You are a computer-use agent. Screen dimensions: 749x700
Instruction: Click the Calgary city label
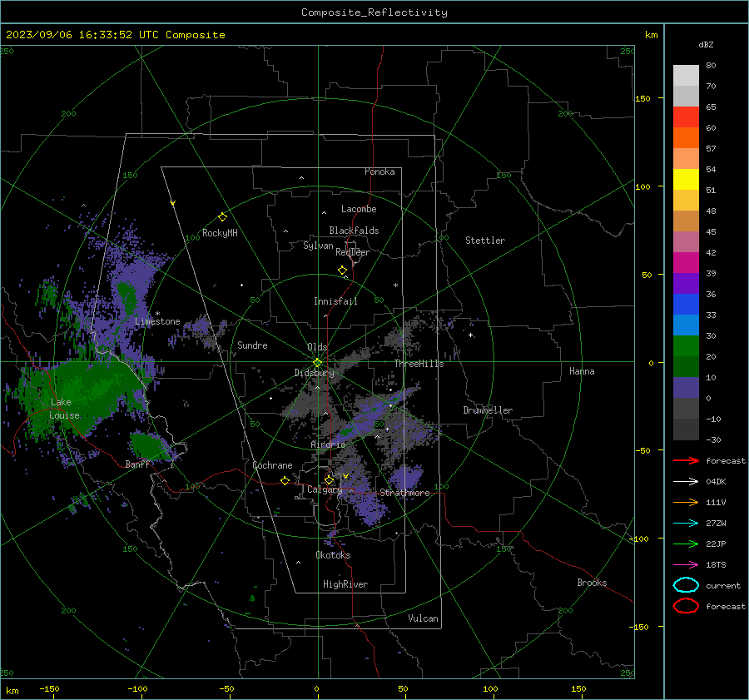point(325,489)
